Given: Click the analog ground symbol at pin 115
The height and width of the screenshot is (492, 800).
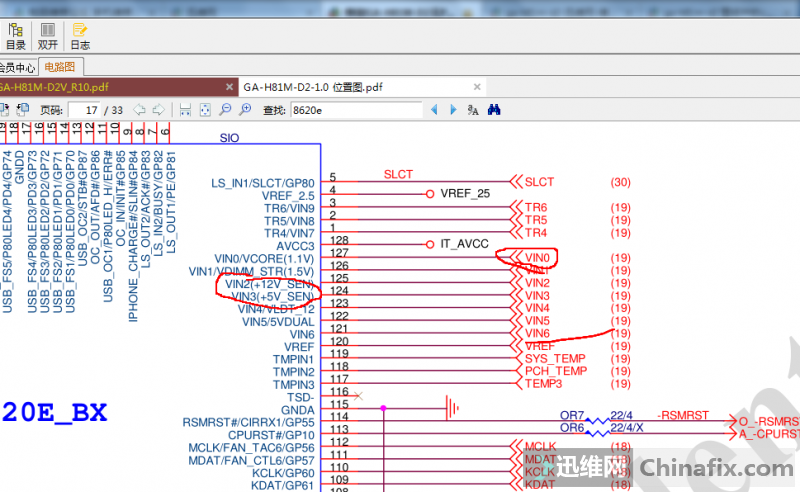Looking at the screenshot, I should [452, 408].
